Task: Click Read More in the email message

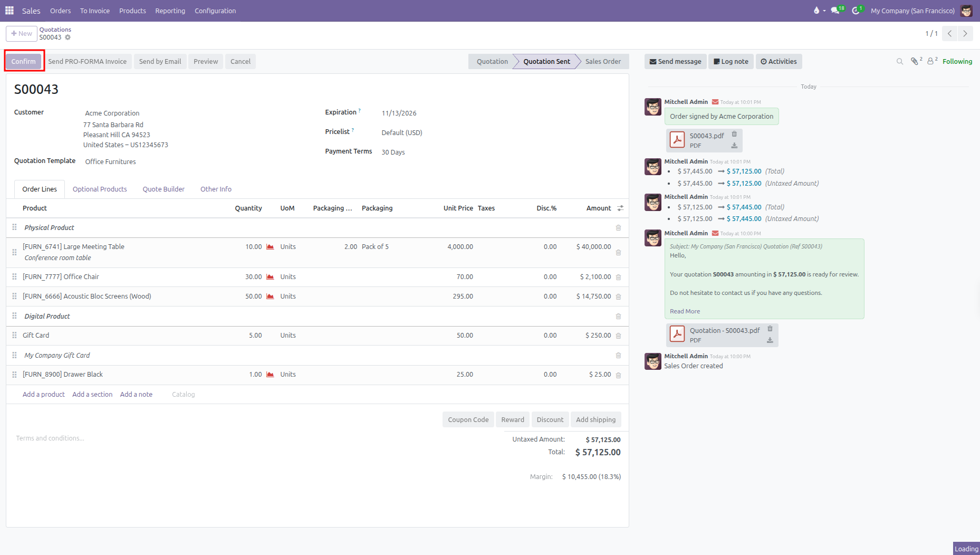Action: coord(685,312)
